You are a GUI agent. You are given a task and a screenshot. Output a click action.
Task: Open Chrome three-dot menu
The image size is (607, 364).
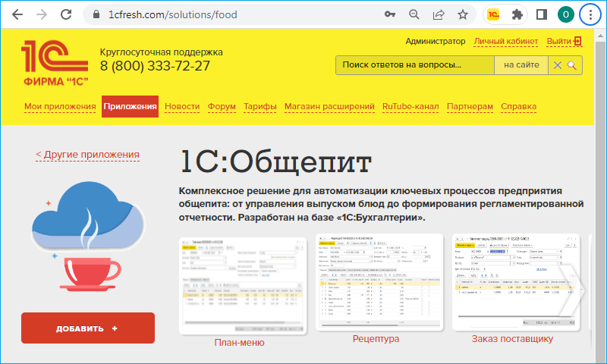[590, 14]
